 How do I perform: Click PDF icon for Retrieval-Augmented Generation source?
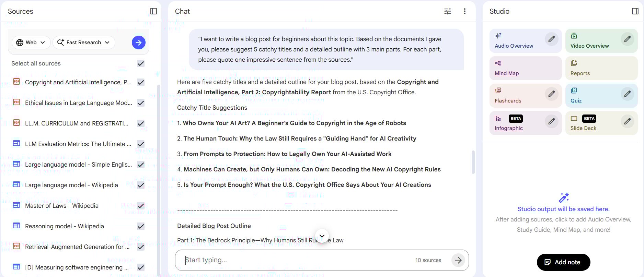[x=16, y=246]
